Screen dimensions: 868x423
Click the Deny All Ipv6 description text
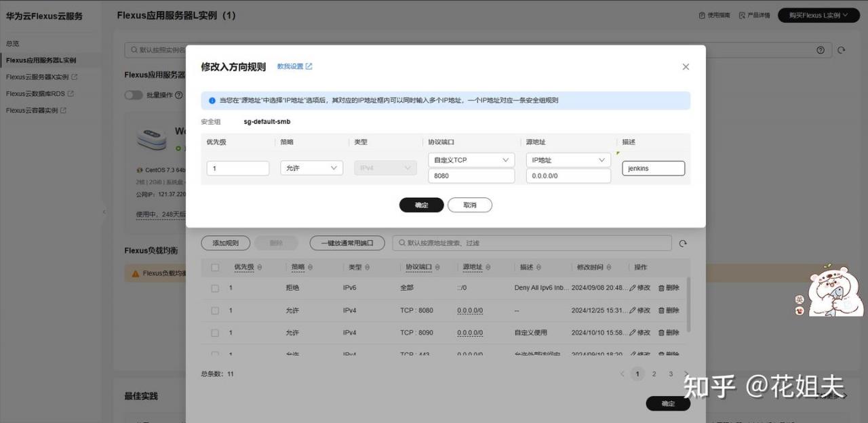click(x=542, y=288)
